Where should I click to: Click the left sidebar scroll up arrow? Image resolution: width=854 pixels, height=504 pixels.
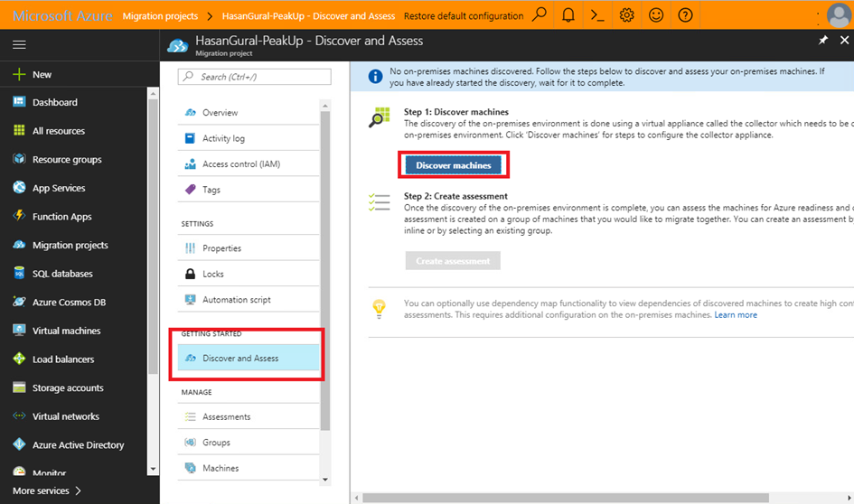pos(153,94)
